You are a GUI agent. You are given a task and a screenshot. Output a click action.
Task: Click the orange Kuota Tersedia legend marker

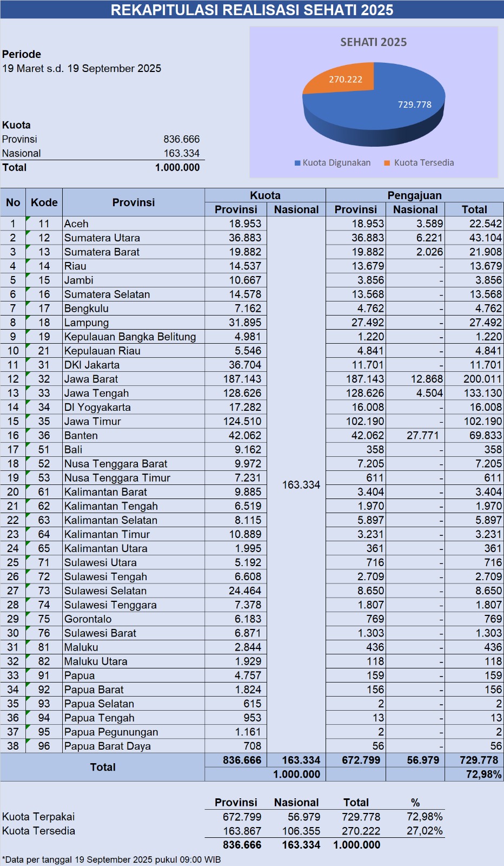click(387, 163)
